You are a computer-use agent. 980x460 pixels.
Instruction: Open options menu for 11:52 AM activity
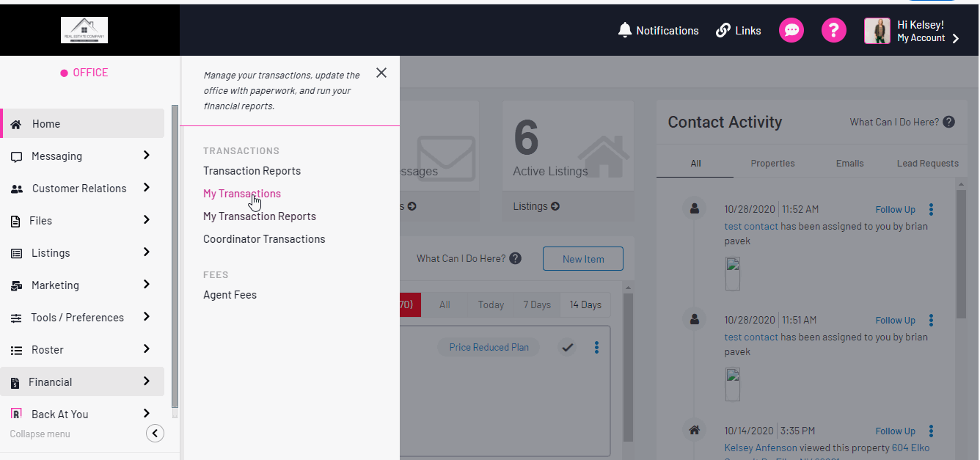(931, 210)
